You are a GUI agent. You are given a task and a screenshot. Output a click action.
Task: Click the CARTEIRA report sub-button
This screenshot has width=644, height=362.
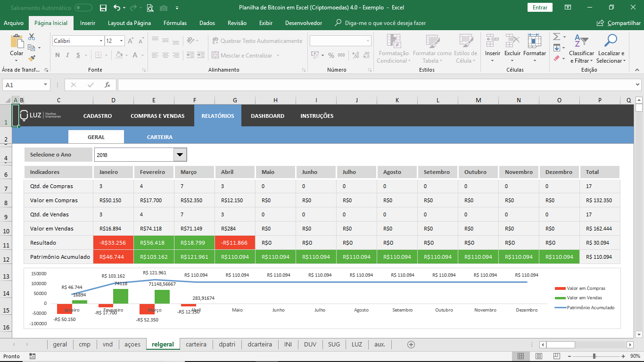(159, 137)
